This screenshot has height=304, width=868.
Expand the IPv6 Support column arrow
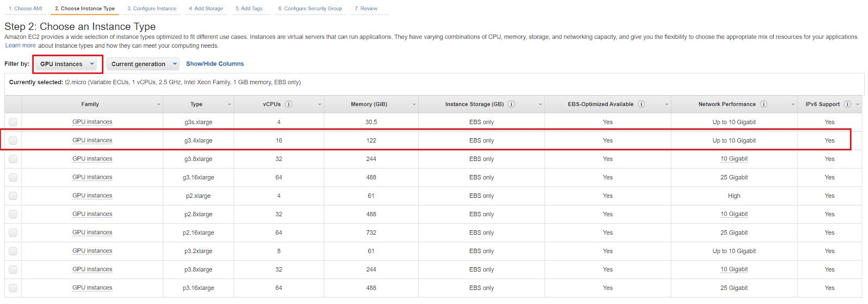click(858, 105)
